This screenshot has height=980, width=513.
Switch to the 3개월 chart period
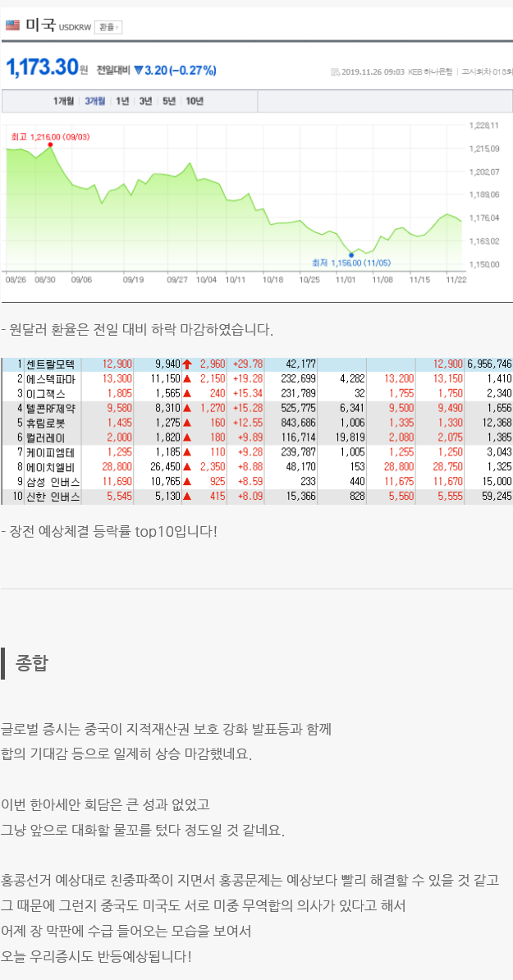click(x=94, y=101)
